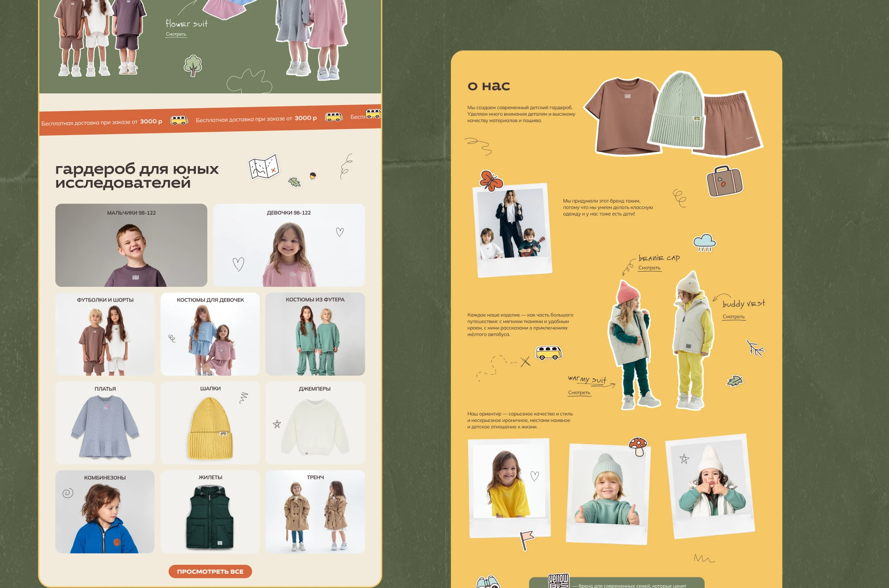889x588 pixels.
Task: Open the ТРЕНЧ trench coat card
Action: click(315, 512)
